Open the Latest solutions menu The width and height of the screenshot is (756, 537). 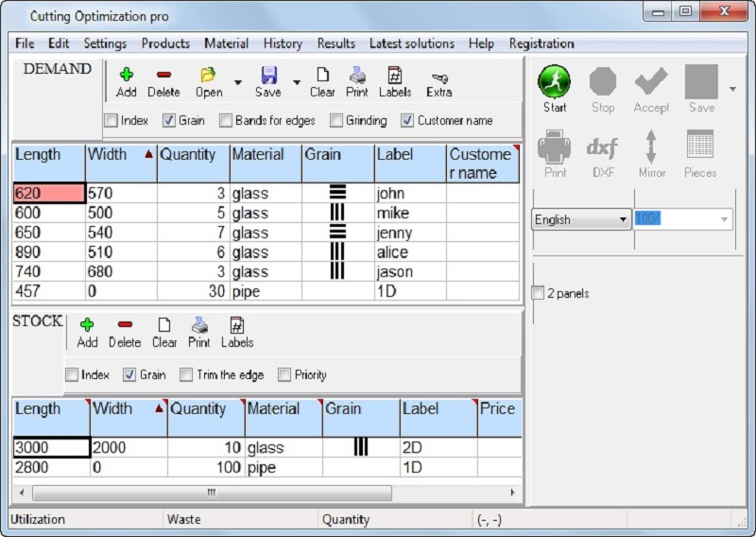(412, 43)
